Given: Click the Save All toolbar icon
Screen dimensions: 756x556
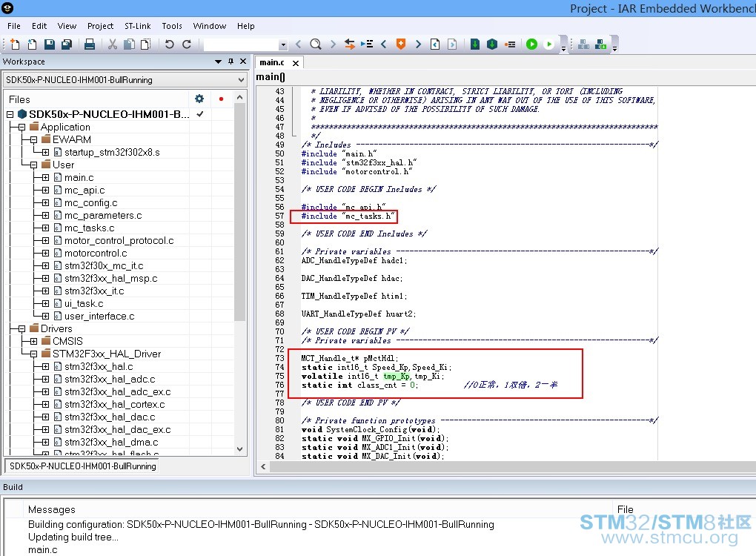Looking at the screenshot, I should pos(67,44).
